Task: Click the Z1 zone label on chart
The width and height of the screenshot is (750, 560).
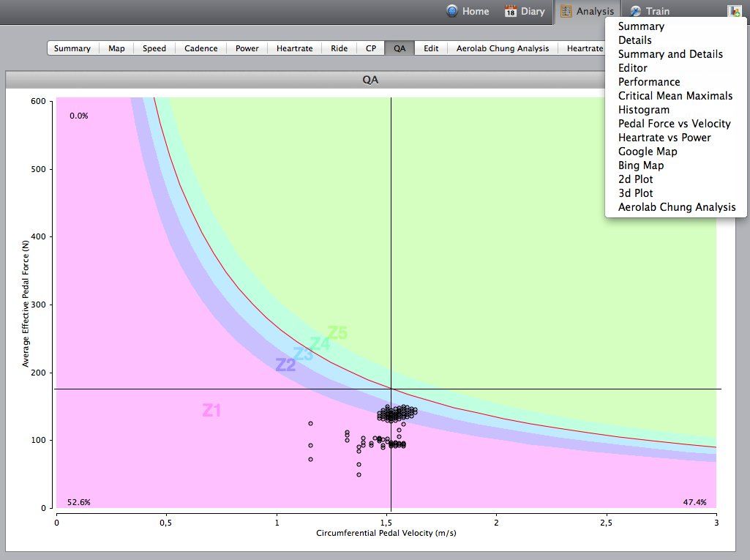Action: click(211, 411)
